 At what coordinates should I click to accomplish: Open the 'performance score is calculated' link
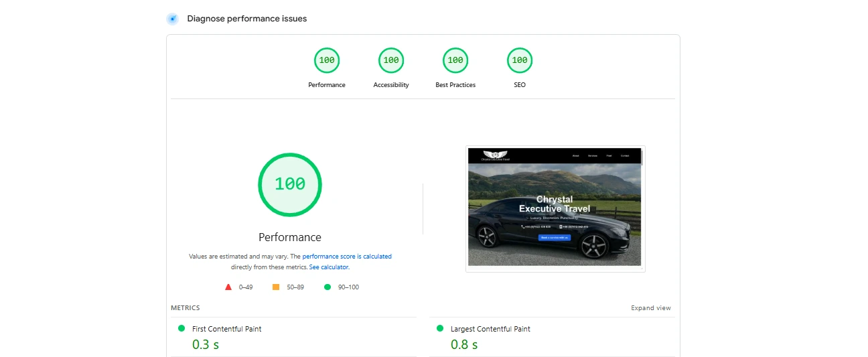click(346, 257)
